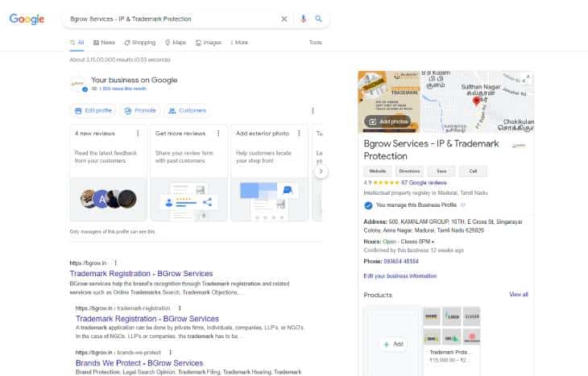Select the All results tab
This screenshot has width=588, height=376.
[x=77, y=43]
